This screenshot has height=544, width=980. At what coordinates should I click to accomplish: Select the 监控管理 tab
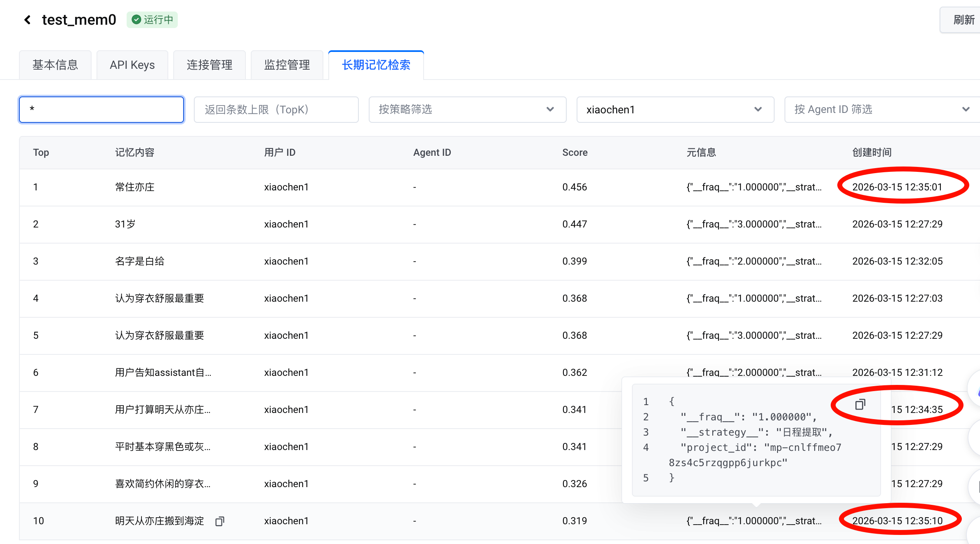click(287, 65)
